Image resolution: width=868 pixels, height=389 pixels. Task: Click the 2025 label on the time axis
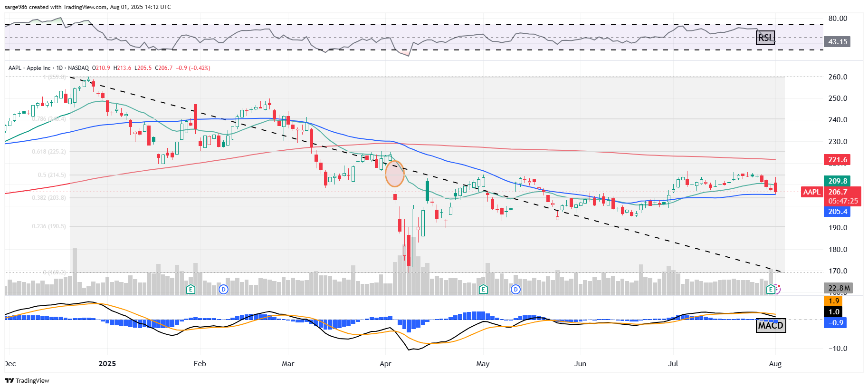(107, 364)
